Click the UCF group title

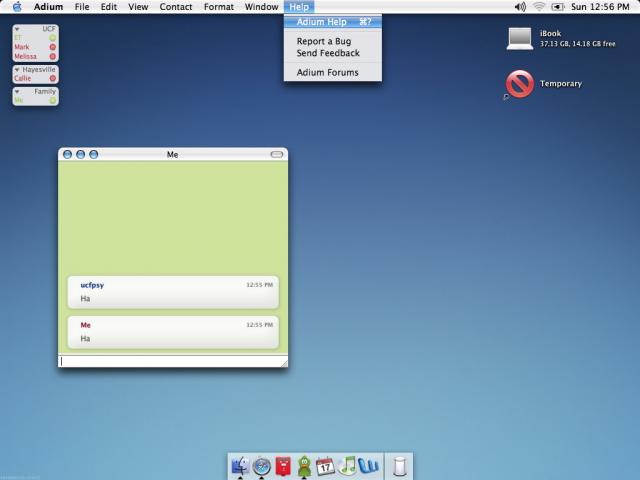pyautogui.click(x=49, y=29)
